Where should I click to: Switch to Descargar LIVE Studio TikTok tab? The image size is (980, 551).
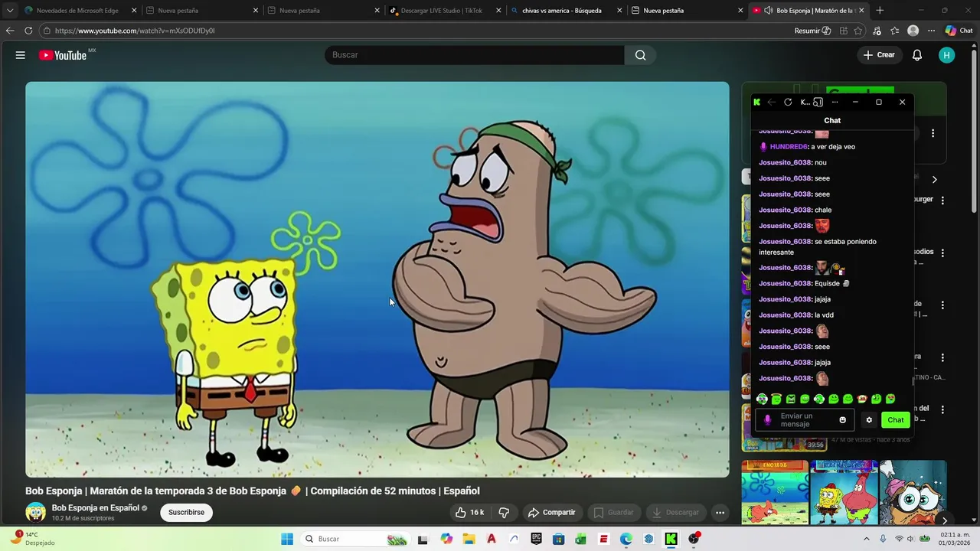tap(441, 11)
